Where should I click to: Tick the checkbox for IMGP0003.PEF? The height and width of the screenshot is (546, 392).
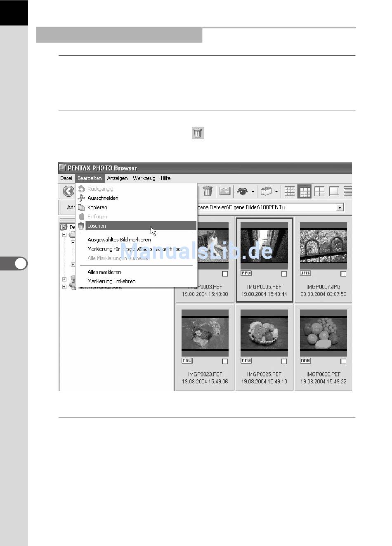click(x=225, y=274)
